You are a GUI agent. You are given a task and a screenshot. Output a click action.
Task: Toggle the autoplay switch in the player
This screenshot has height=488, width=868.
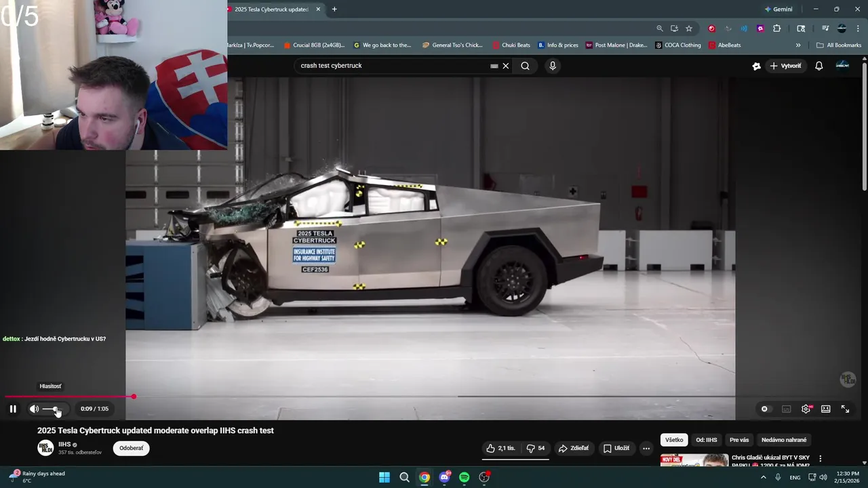pos(764,409)
